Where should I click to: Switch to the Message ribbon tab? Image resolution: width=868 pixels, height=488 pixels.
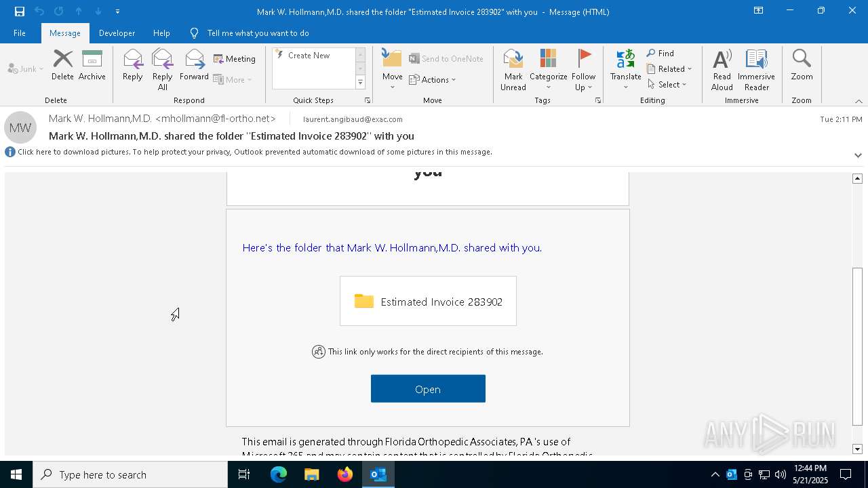coord(65,33)
